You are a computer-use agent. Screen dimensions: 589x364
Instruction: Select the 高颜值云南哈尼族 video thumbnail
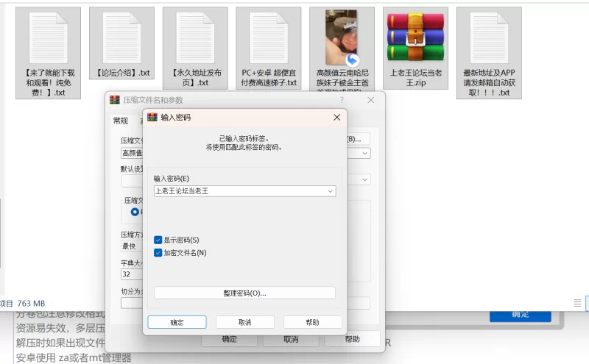pos(342,38)
